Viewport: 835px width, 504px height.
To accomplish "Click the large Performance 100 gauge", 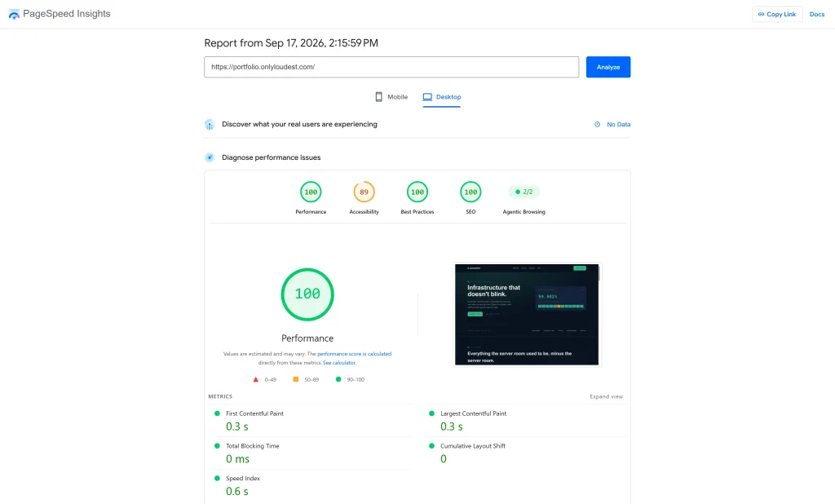I will pos(307,294).
